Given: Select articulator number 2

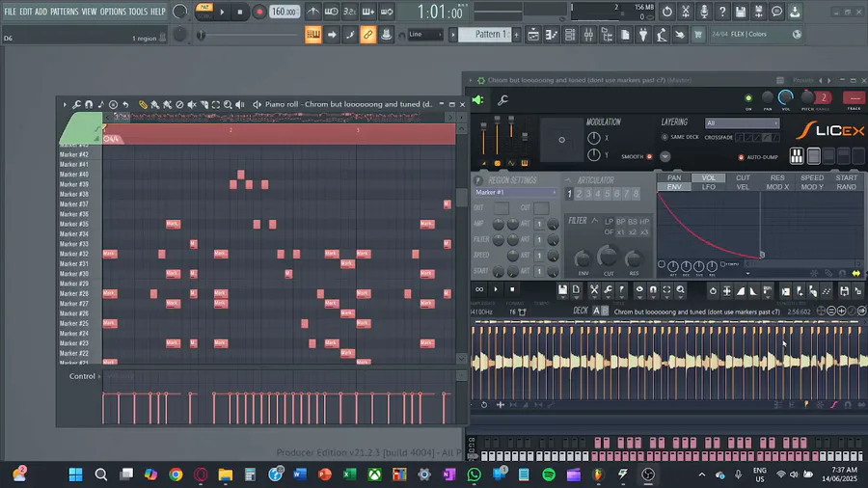Looking at the screenshot, I should pyautogui.click(x=579, y=194).
